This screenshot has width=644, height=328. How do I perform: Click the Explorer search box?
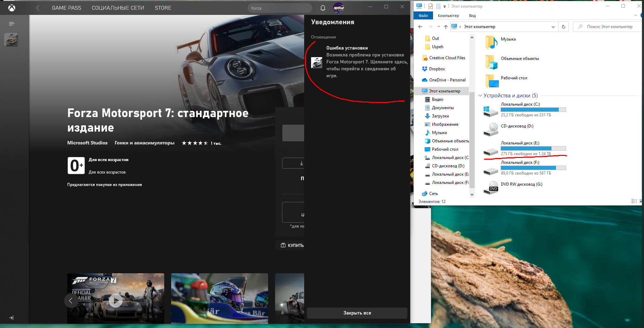(608, 27)
